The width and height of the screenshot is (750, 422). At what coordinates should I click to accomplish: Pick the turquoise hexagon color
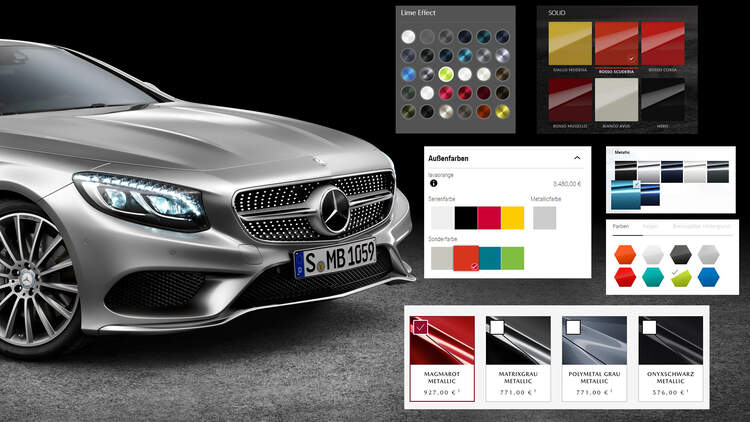click(x=653, y=277)
